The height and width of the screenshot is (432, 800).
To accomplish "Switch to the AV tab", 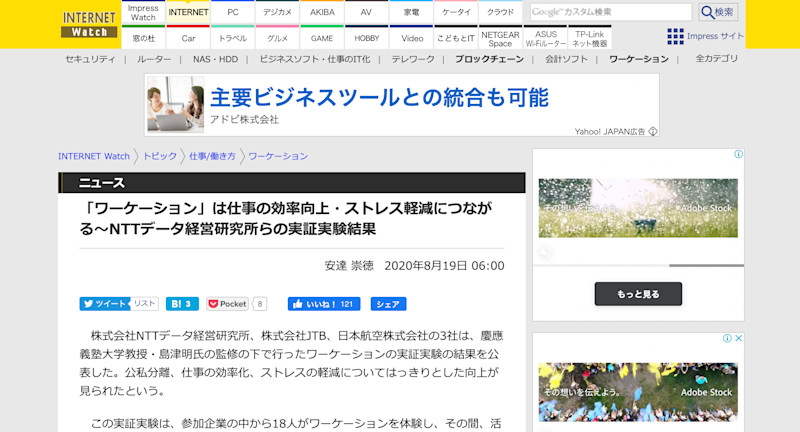I will point(366,12).
